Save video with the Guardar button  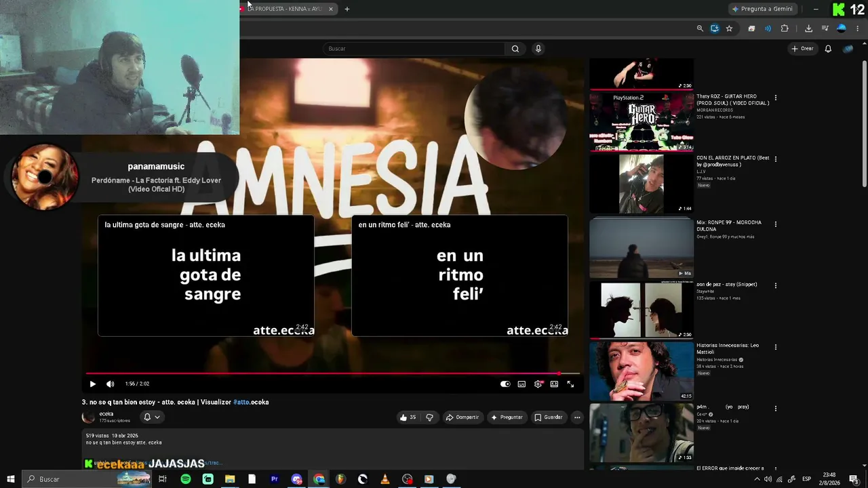click(548, 418)
